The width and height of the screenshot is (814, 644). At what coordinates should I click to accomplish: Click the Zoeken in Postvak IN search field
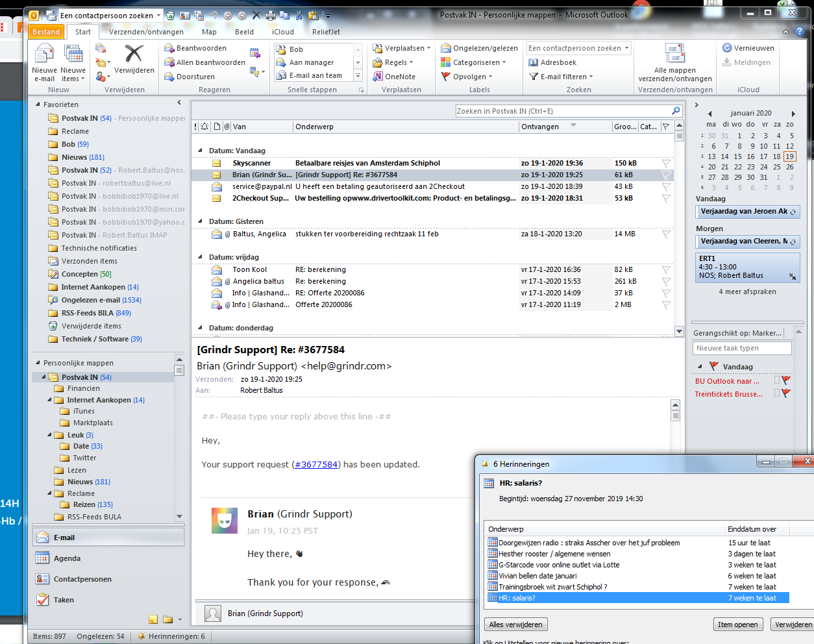point(562,111)
